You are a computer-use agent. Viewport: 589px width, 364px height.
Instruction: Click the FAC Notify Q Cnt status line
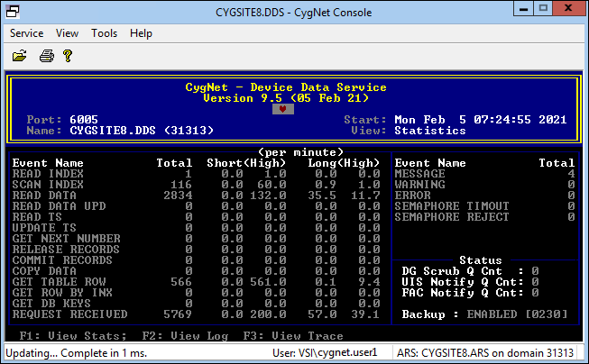(470, 293)
